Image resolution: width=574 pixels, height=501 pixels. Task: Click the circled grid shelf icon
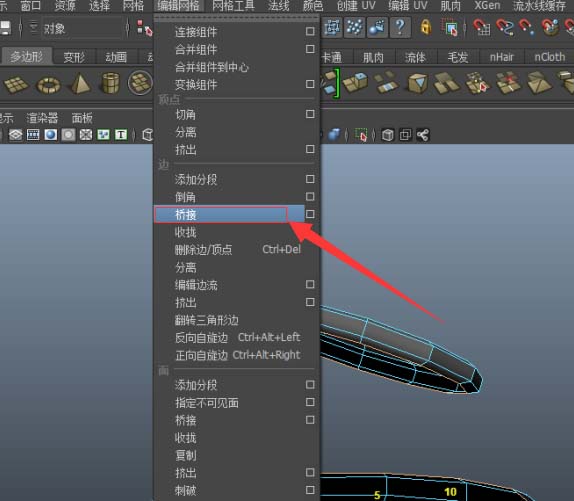[x=141, y=83]
